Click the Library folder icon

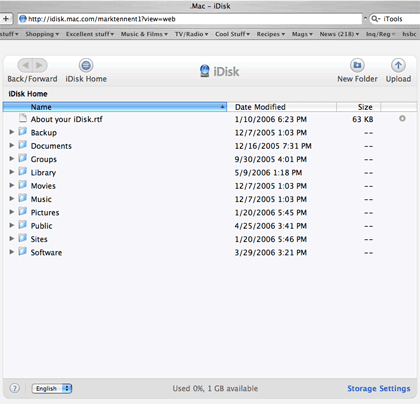pyautogui.click(x=22, y=171)
